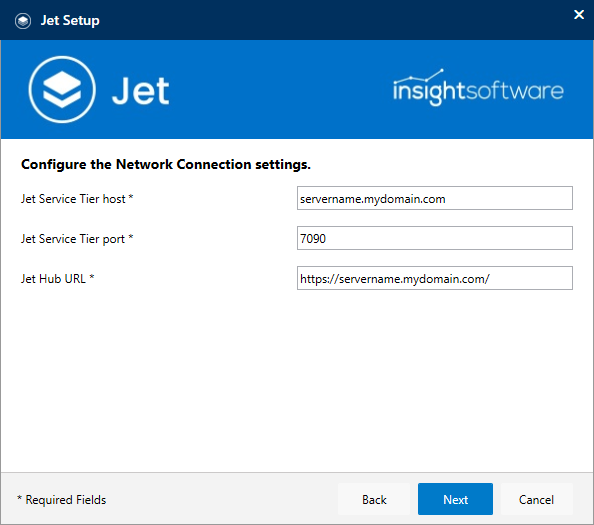Go to the previous step with Back

[374, 499]
